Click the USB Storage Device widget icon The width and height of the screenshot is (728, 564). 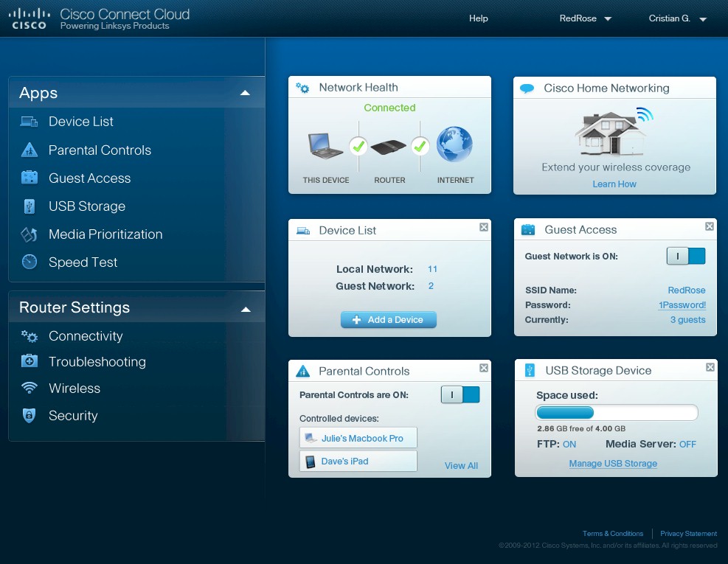point(530,370)
